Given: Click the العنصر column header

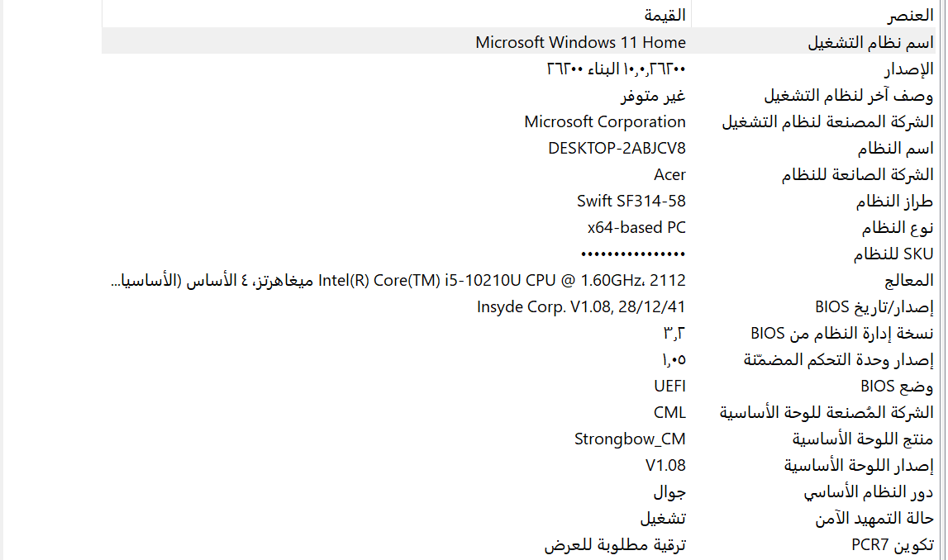Looking at the screenshot, I should [814, 15].
